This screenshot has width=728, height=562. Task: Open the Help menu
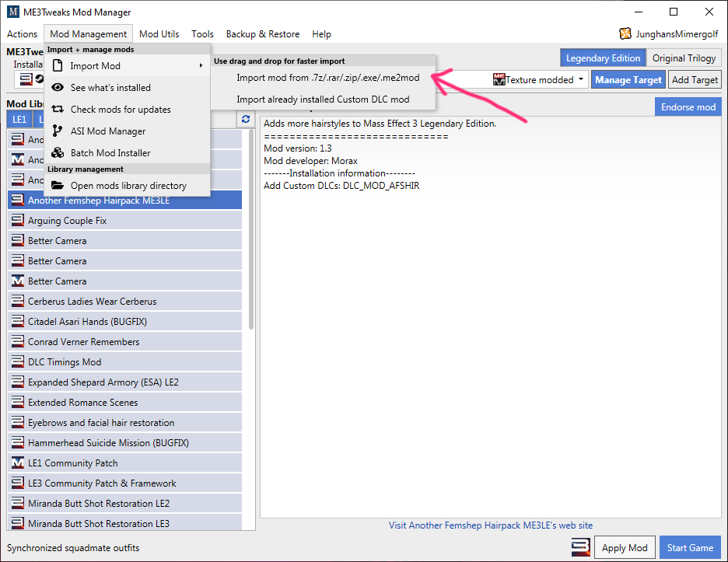click(321, 34)
